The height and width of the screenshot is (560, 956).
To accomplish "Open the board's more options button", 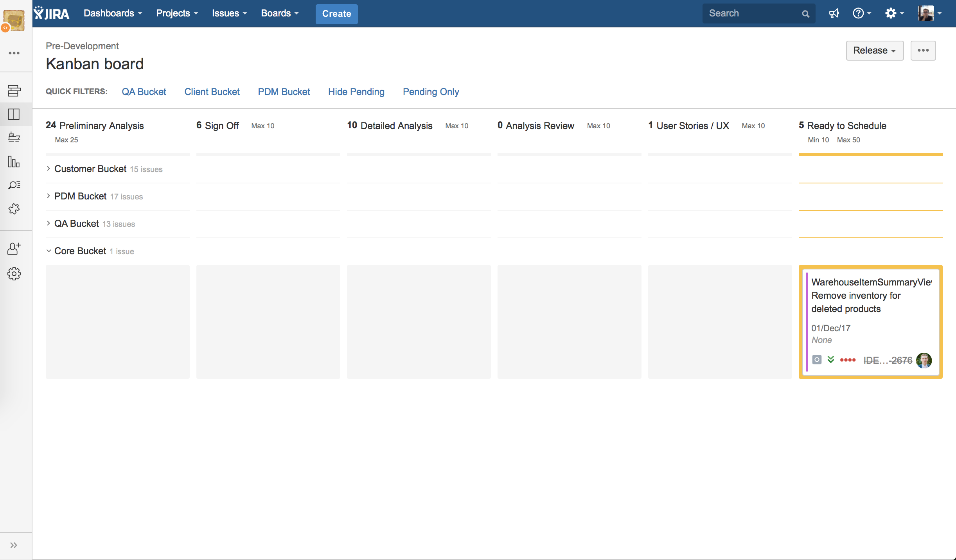I will coord(923,50).
